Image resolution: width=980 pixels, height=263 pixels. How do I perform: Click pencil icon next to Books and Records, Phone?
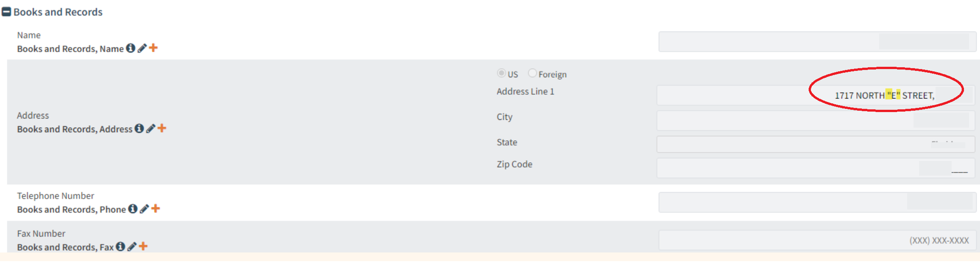144,209
